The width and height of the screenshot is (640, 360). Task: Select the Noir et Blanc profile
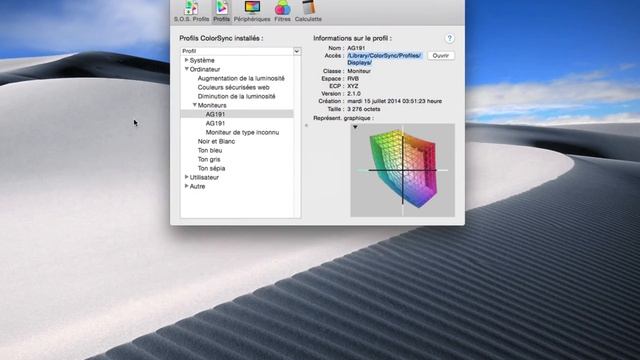click(x=216, y=141)
